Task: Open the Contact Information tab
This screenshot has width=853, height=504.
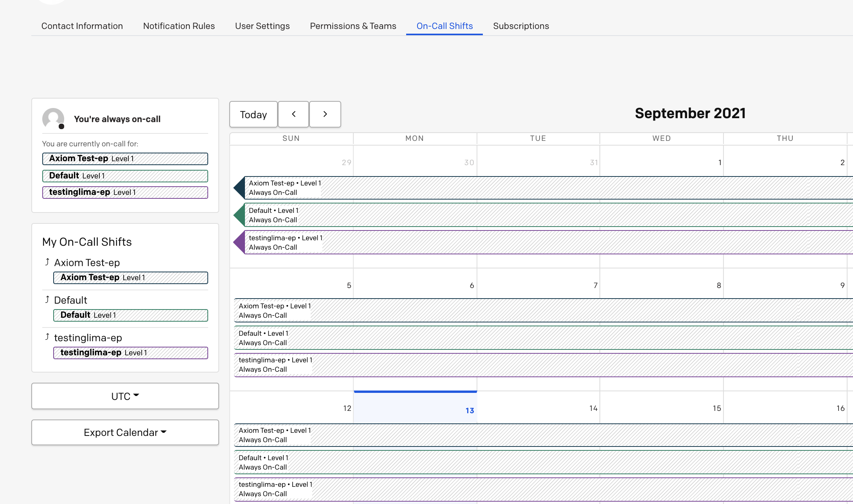Action: tap(82, 26)
